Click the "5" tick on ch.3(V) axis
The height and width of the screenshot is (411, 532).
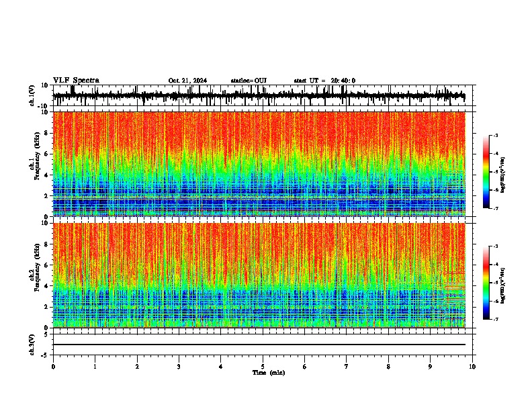tap(47, 334)
